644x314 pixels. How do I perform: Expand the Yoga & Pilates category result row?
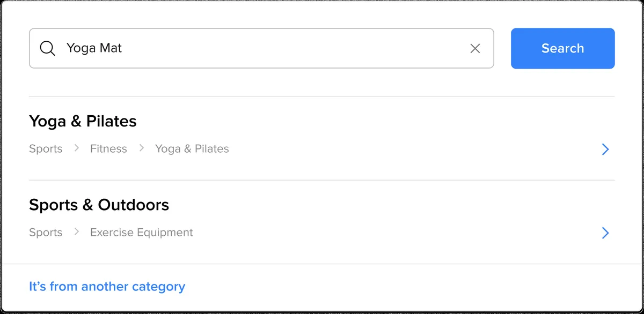point(321,138)
